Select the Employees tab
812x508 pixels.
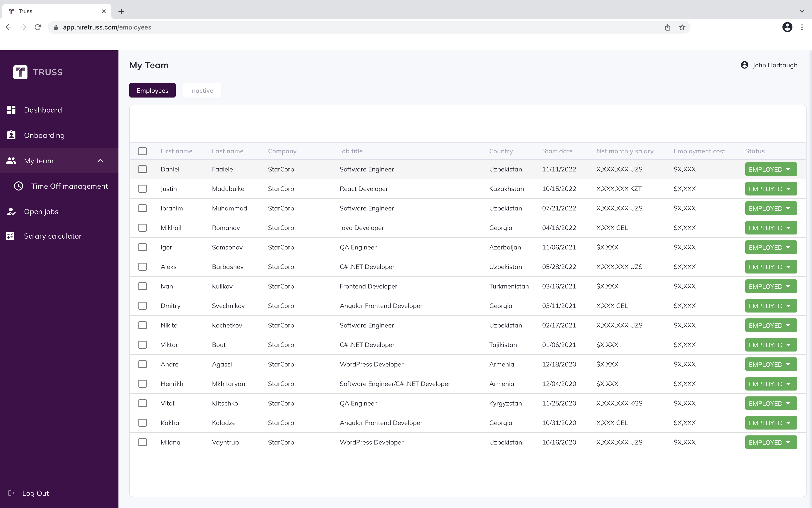pos(152,90)
